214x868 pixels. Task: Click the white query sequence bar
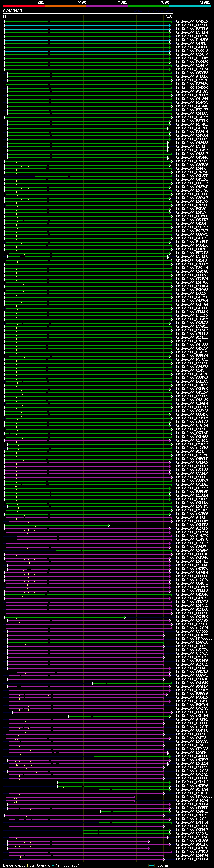(x=88, y=14)
